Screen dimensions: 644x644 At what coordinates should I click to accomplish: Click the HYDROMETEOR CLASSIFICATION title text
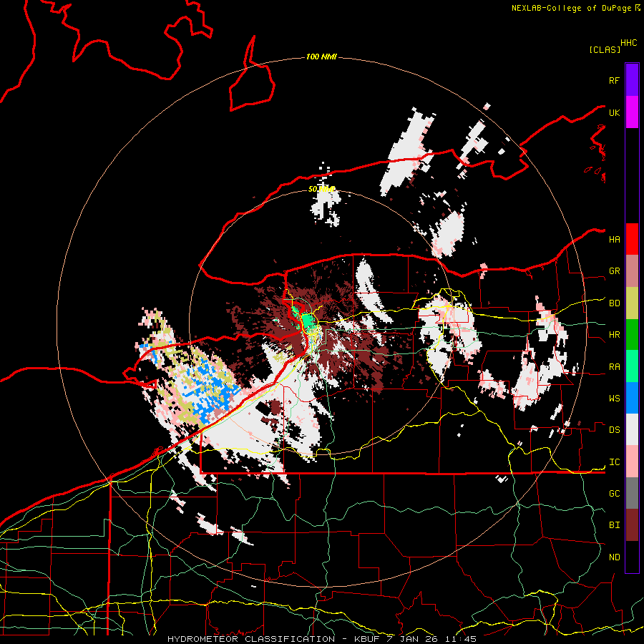251,639
